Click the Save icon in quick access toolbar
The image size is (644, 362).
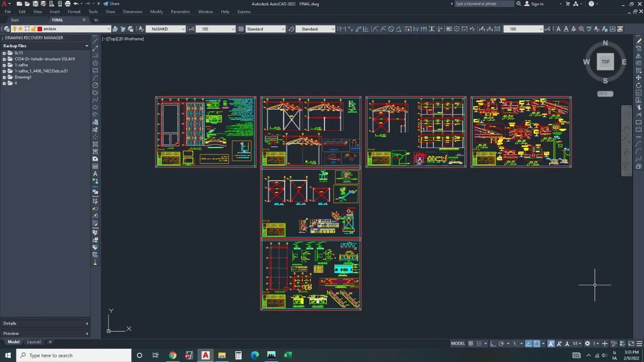coord(35,4)
